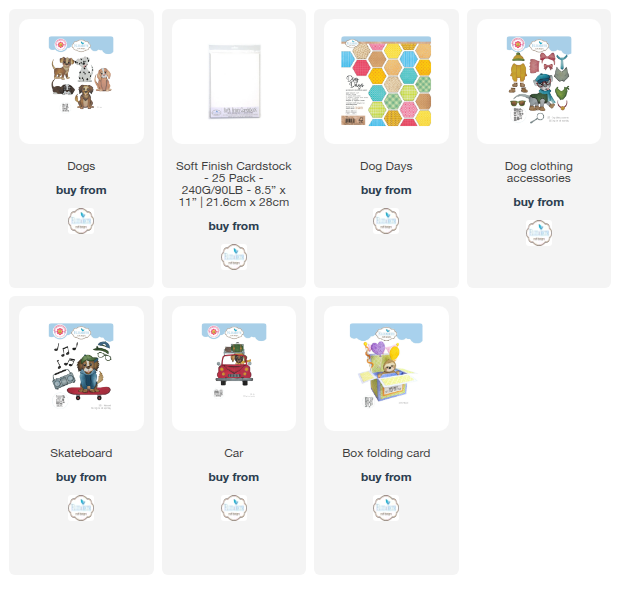Click the Soft Finish Cardstock title text
The width and height of the screenshot is (620, 596).
pos(234,184)
